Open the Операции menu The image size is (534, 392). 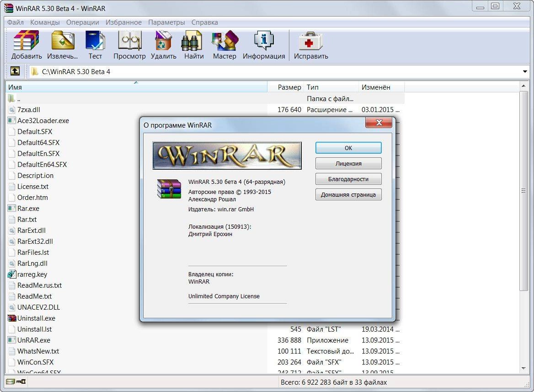tap(82, 22)
